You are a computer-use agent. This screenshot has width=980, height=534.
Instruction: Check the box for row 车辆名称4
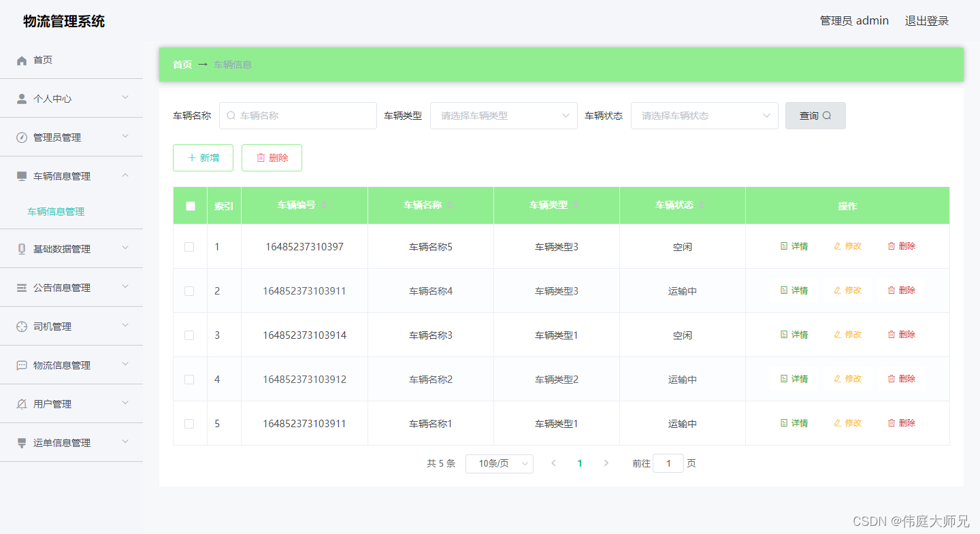(189, 291)
